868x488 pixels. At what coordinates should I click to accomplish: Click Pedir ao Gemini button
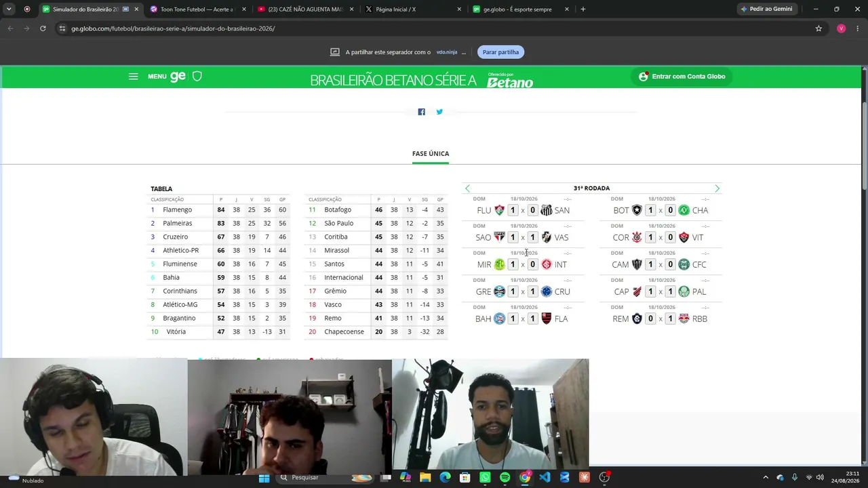click(x=767, y=9)
